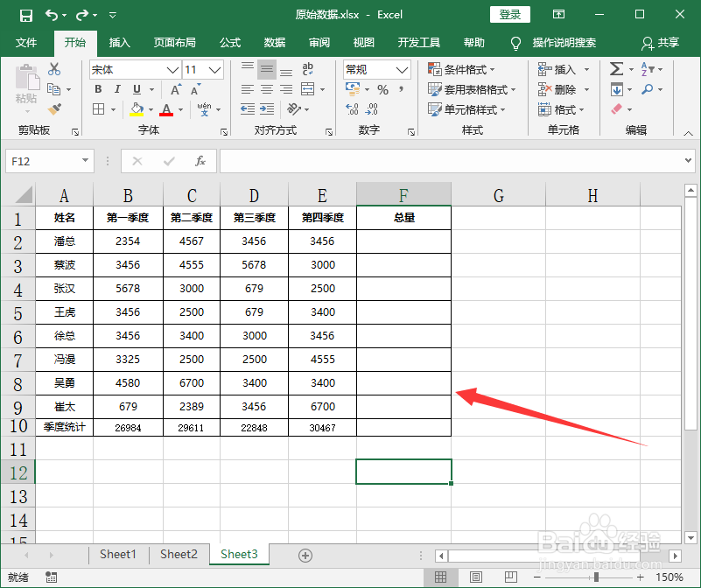701x588 pixels.
Task: Click the Save icon in title bar
Action: (26, 16)
